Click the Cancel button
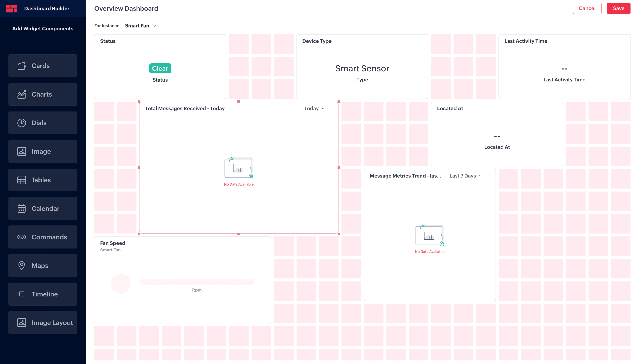This screenshot has width=639, height=364. tap(587, 8)
